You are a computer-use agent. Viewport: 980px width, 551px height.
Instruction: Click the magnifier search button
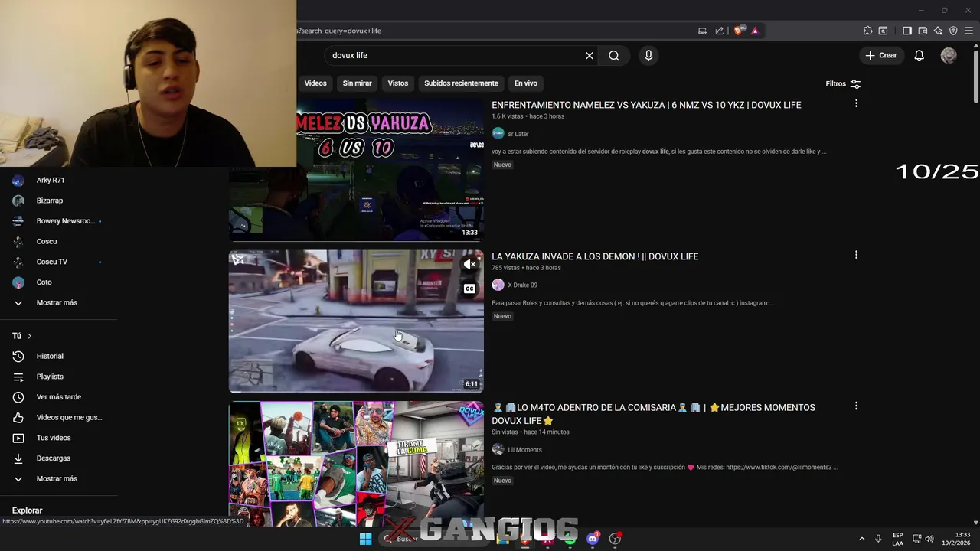[614, 55]
